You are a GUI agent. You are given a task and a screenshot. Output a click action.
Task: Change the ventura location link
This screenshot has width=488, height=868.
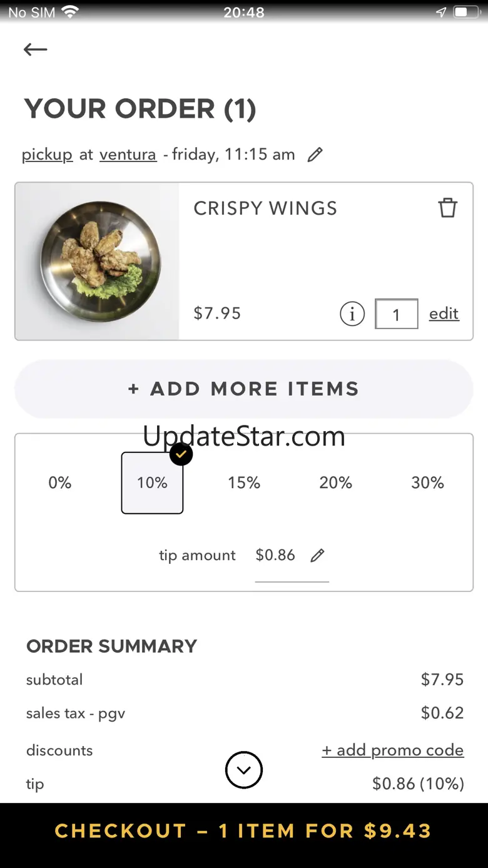[x=128, y=155]
